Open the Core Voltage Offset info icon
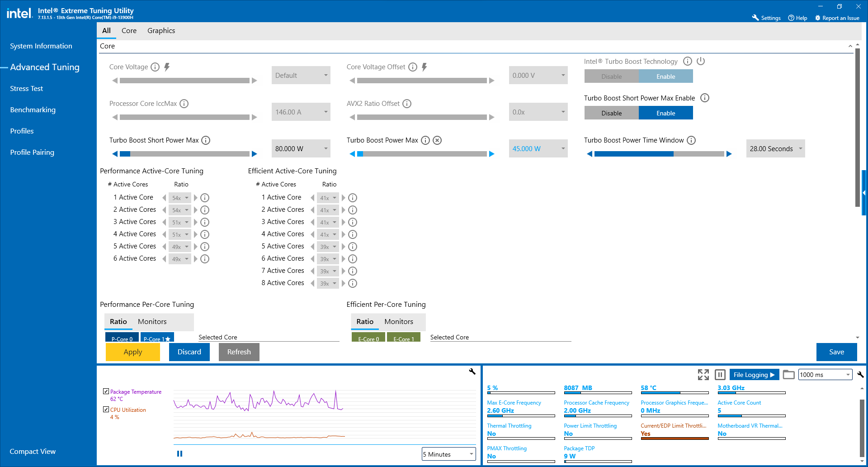The width and height of the screenshot is (868, 467). click(413, 67)
